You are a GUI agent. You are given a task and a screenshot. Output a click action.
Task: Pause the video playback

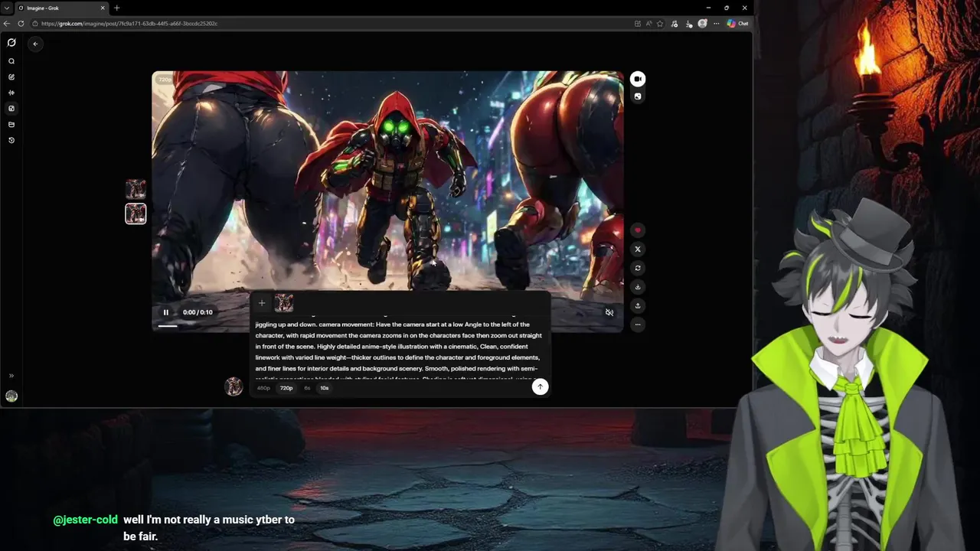(165, 312)
